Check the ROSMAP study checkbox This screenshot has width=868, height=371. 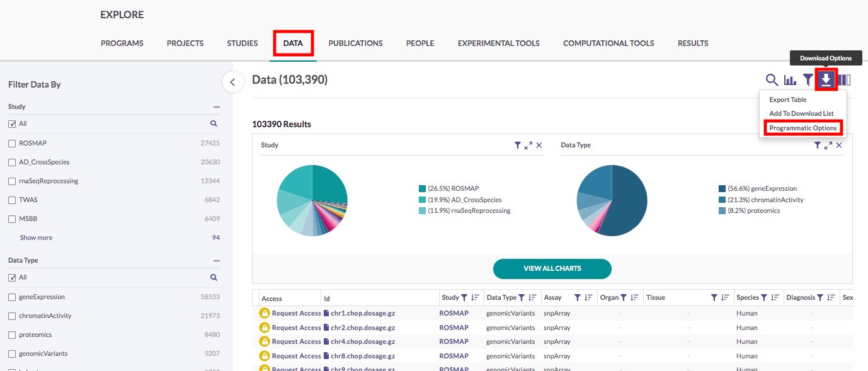coord(12,144)
